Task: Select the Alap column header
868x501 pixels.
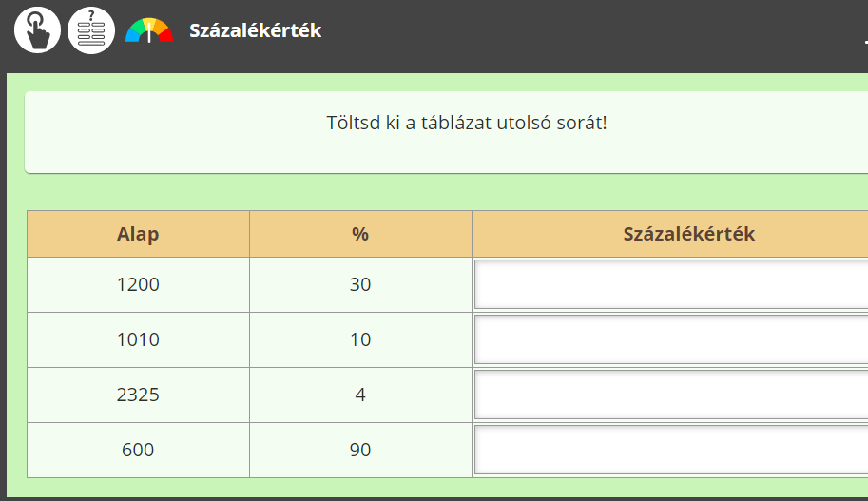Action: pos(138,234)
